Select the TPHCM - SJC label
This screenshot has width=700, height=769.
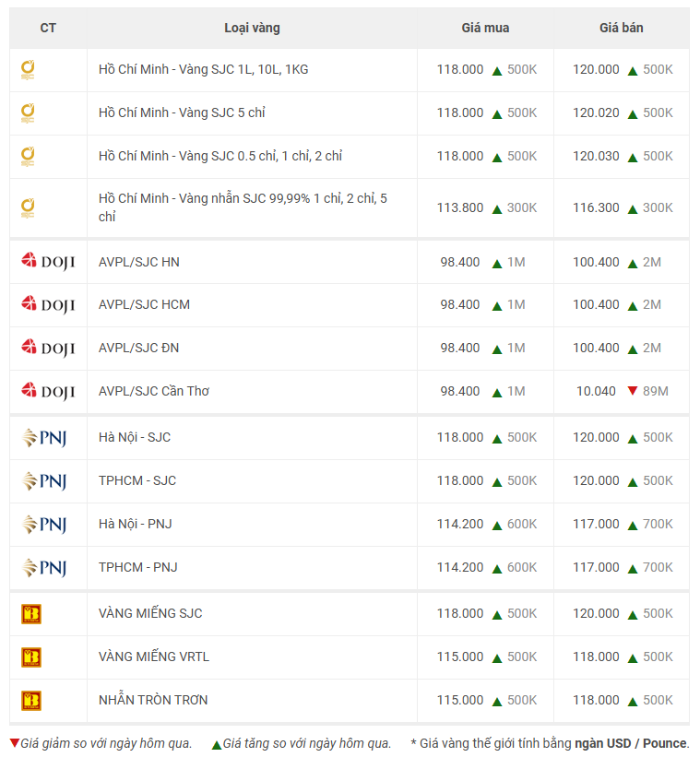[x=136, y=480]
